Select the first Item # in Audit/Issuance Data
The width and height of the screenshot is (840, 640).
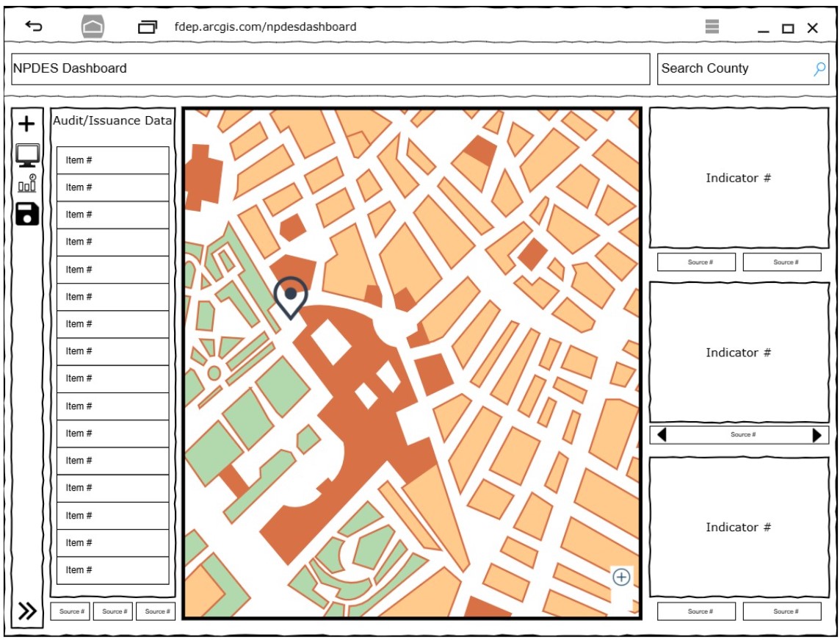click(112, 159)
